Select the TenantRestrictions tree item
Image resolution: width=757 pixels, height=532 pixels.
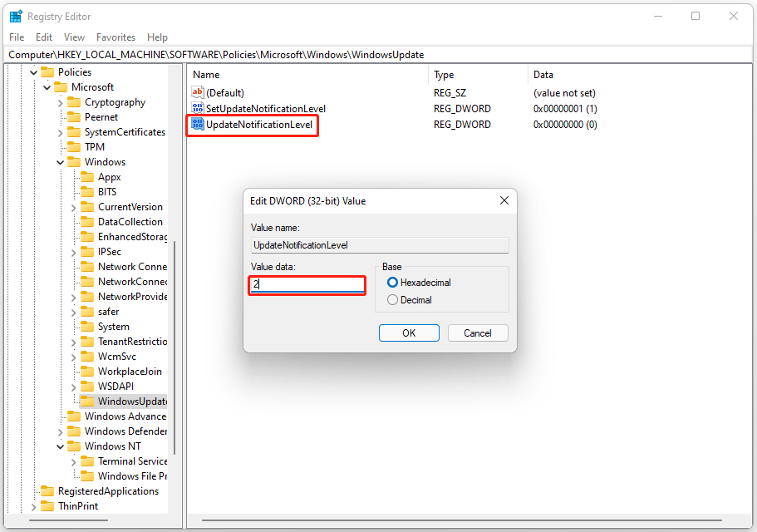132,342
